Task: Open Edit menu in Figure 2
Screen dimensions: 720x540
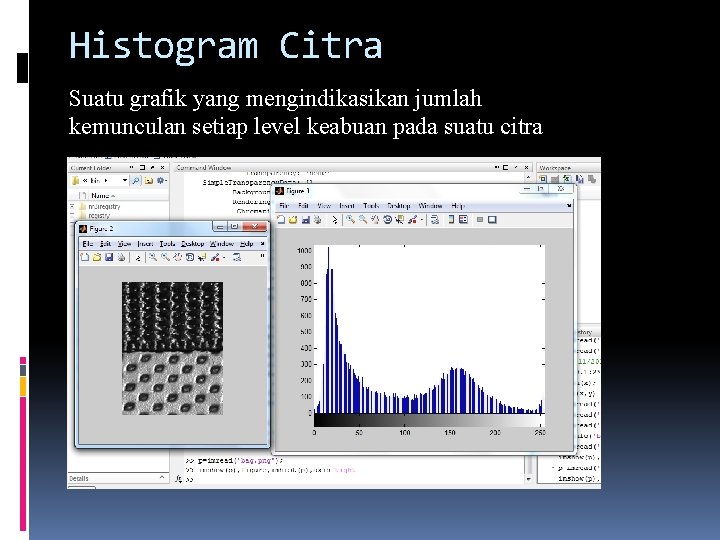Action: tap(105, 244)
